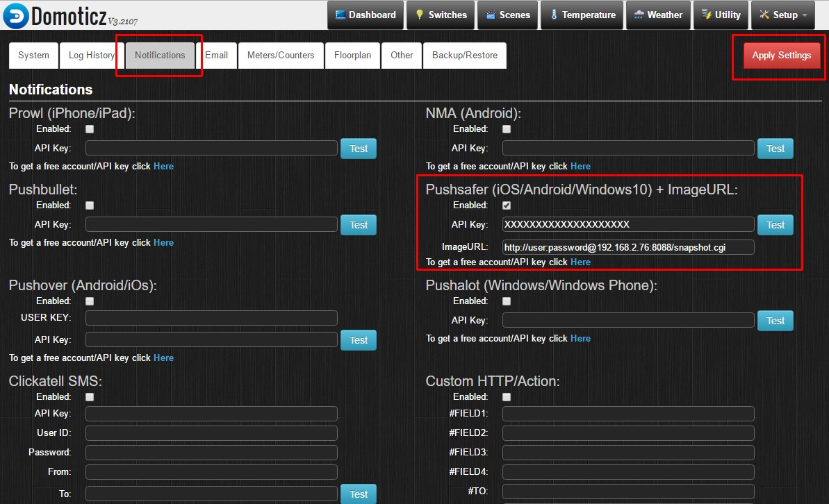Open the Pushsafer free account Here link
829x504 pixels.
tap(580, 262)
